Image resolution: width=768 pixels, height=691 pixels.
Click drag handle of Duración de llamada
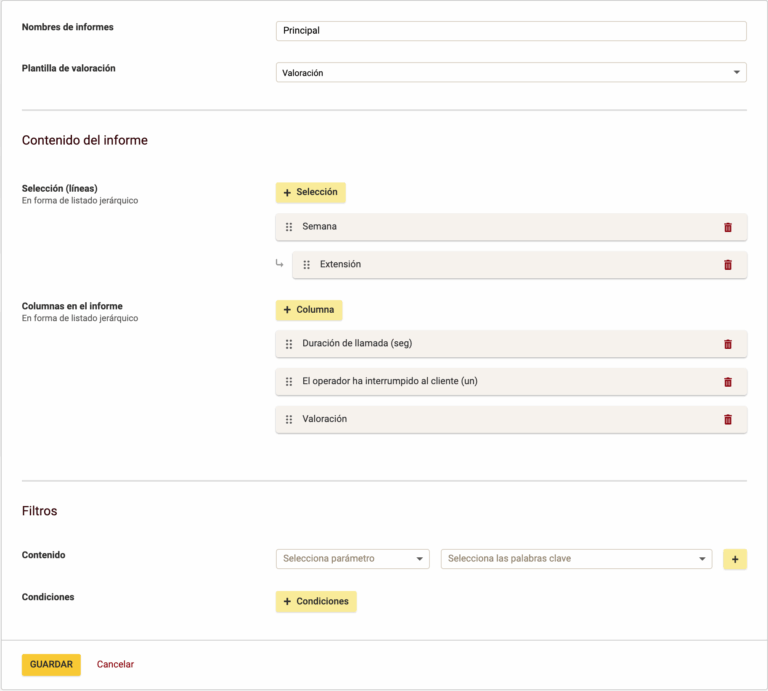(x=289, y=344)
